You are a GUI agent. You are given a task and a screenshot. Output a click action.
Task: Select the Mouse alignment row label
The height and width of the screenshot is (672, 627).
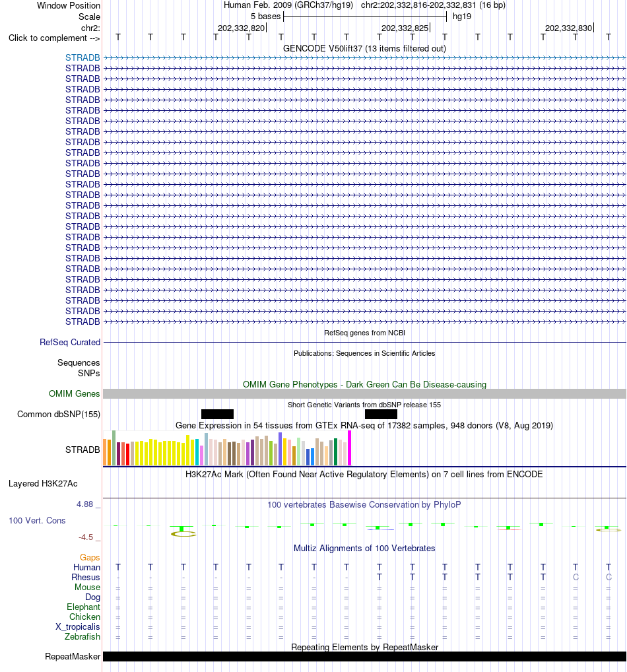(x=87, y=587)
